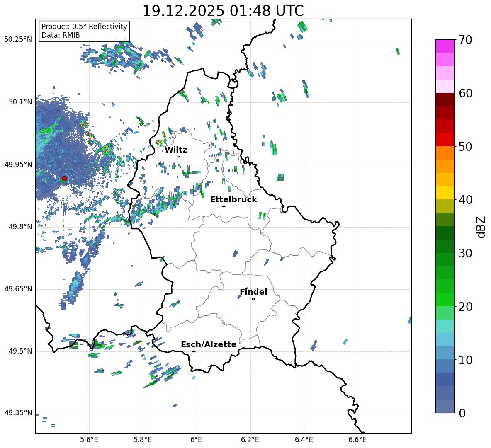Screen dimensions: 491x448
Task: Click the cross marker below Wiltz
Action: 178,157
